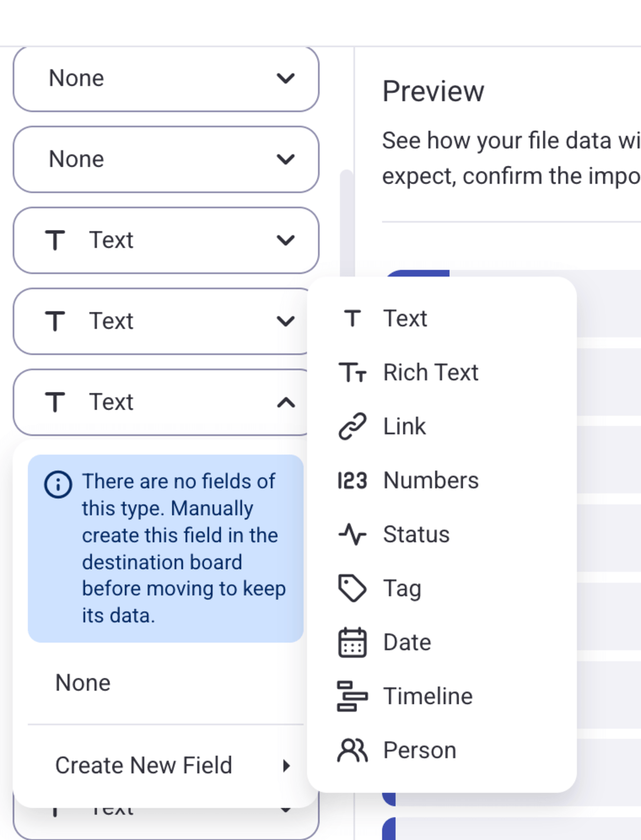Screen dimensions: 641x840
Task: Select None at the bottom of the dropdown
Action: (x=82, y=682)
